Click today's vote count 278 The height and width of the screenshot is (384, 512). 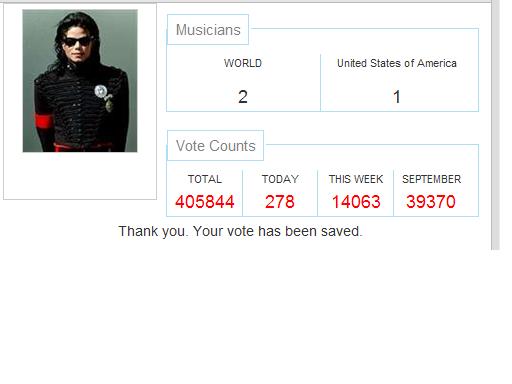coord(280,202)
